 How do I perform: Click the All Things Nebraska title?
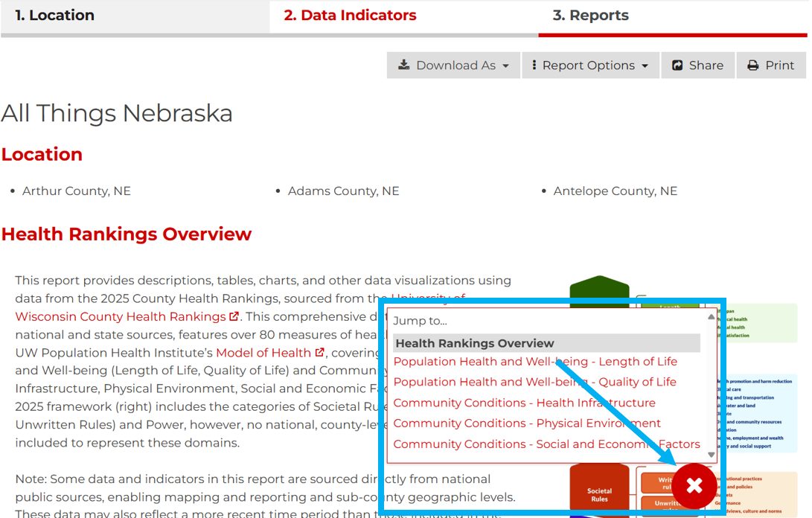click(117, 113)
